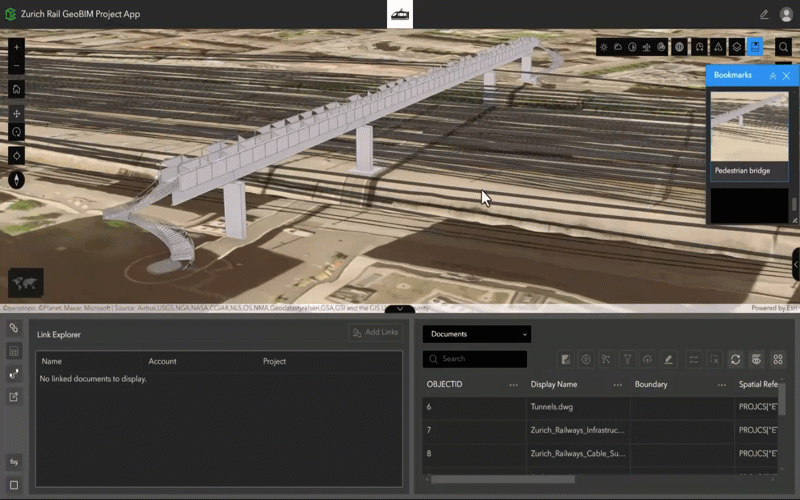Image resolution: width=800 pixels, height=500 pixels.
Task: Open the time clock tool
Action: [699, 47]
